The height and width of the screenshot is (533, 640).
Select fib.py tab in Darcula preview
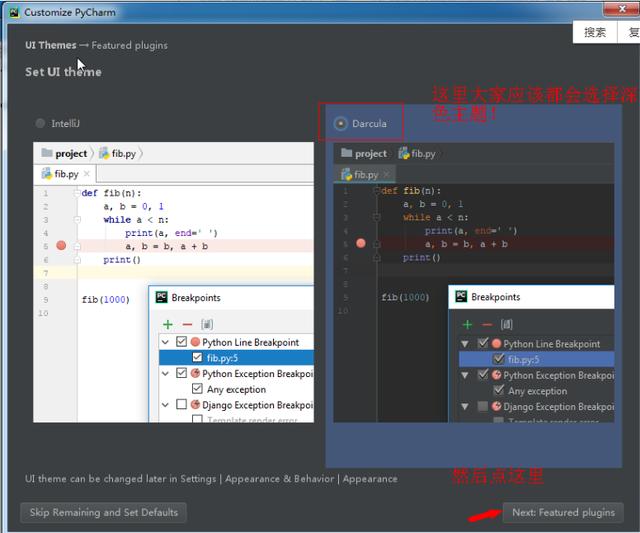(x=364, y=174)
